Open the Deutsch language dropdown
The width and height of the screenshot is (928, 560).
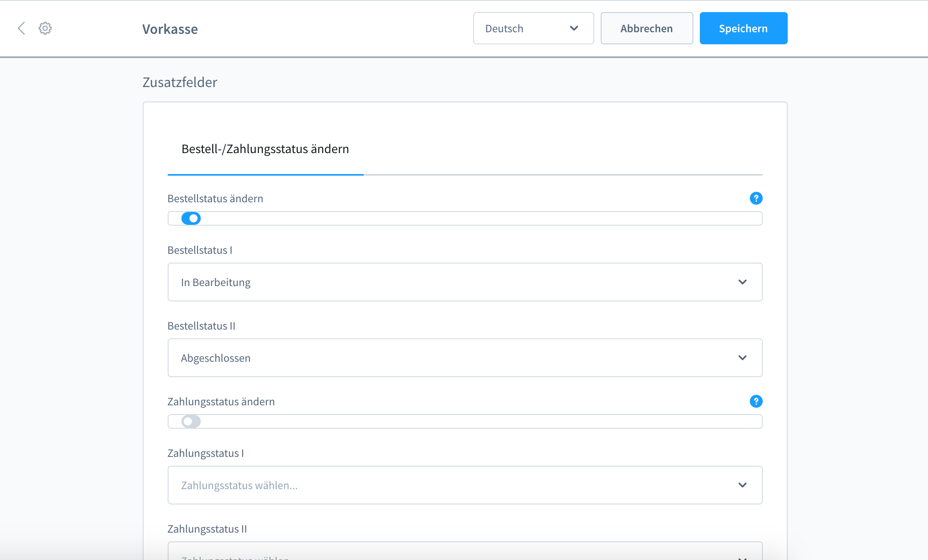533,28
